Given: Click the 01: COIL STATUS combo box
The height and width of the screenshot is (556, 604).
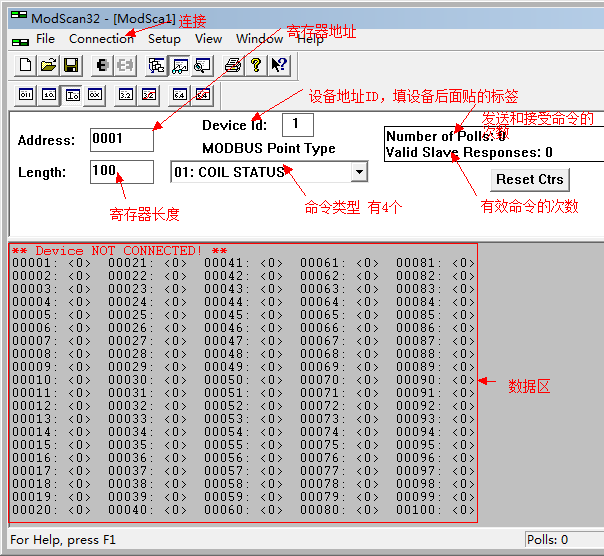Looking at the screenshot, I should coord(269,172).
